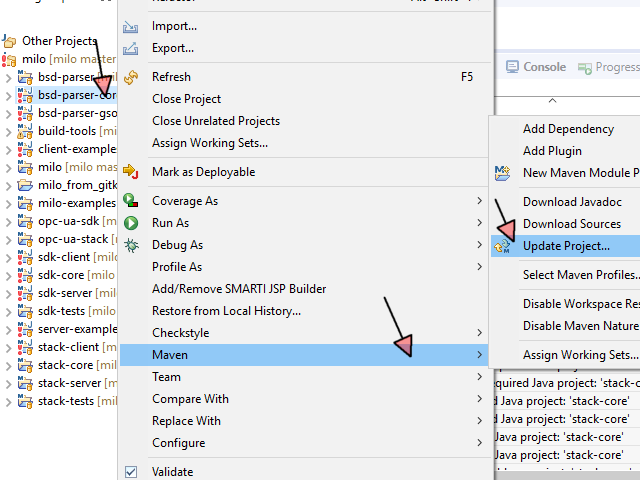The width and height of the screenshot is (640, 480).
Task: Select Add Plugin entry
Action: pos(552,151)
